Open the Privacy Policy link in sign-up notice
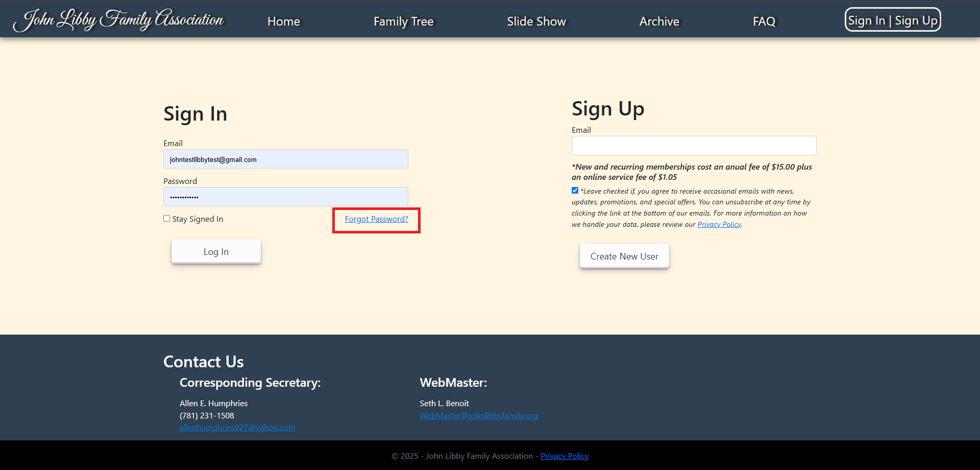The image size is (980, 470). (719, 225)
